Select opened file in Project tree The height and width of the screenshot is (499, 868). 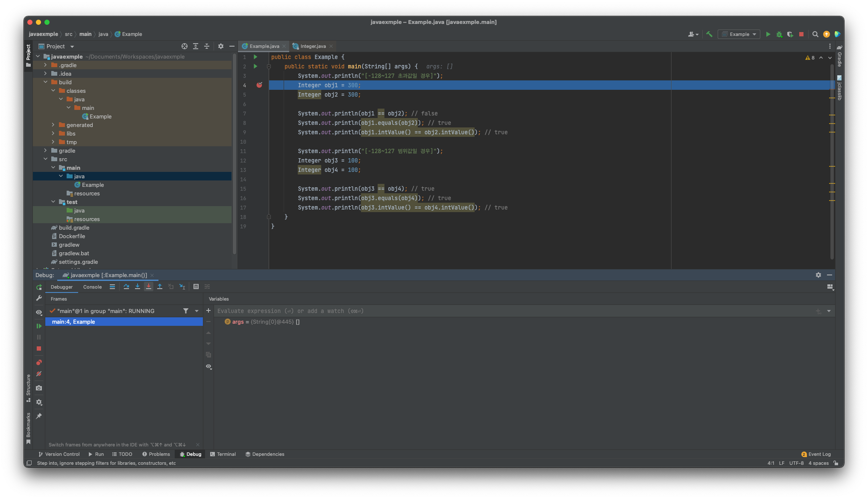[x=185, y=46]
